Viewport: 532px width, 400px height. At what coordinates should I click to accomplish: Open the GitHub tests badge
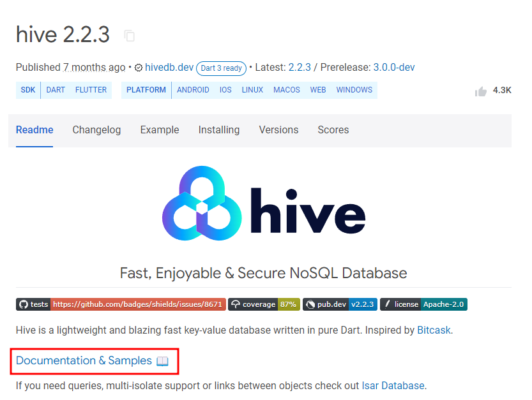click(x=121, y=304)
